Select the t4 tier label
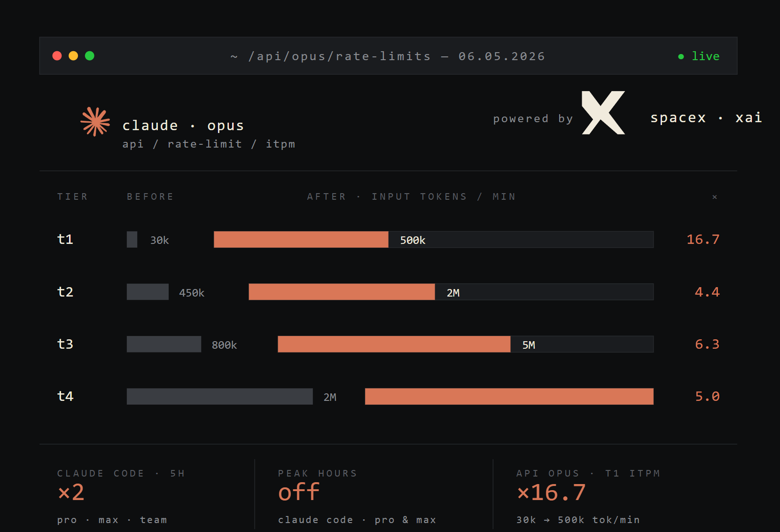Image resolution: width=780 pixels, height=532 pixels. pyautogui.click(x=65, y=396)
